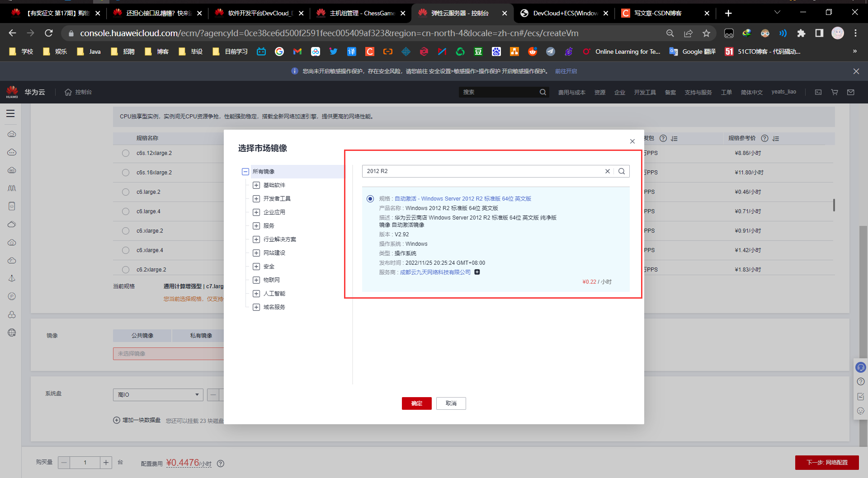
Task: Confirm selection with the red 确定 button
Action: (x=416, y=403)
